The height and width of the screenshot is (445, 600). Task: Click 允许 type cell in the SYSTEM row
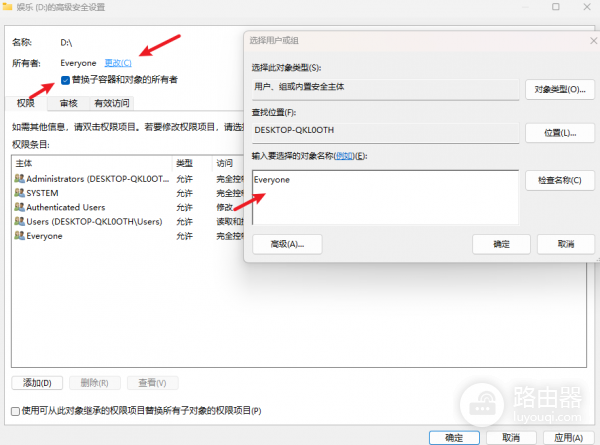[184, 193]
